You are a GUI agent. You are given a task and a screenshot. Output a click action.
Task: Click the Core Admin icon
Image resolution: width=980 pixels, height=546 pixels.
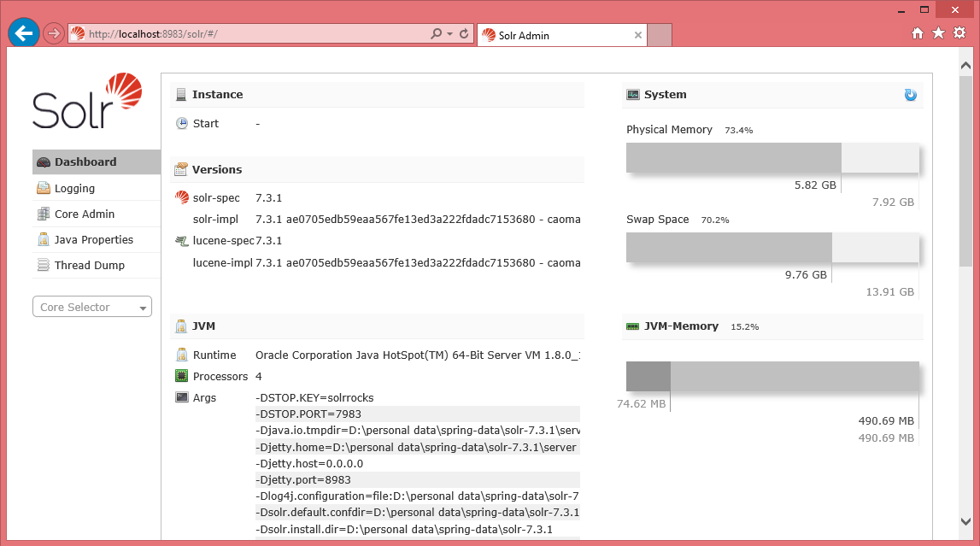43,214
